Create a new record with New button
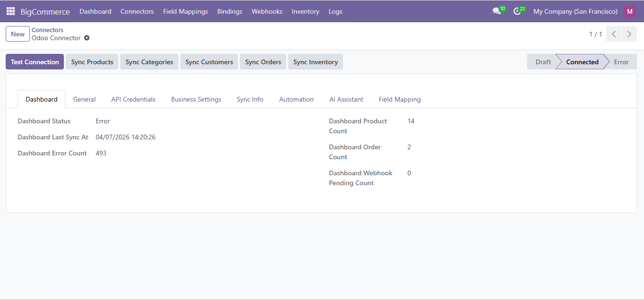The width and height of the screenshot is (644, 300). [18, 34]
